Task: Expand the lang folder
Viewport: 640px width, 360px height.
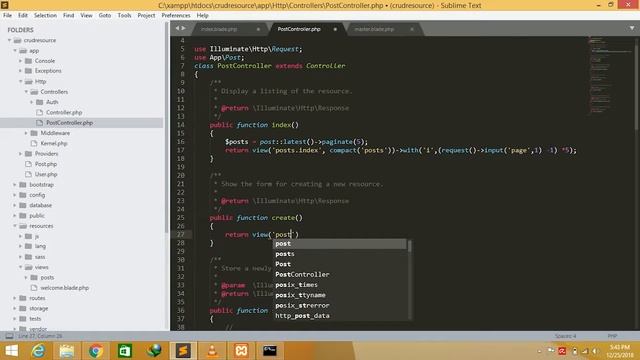Action: pos(20,246)
